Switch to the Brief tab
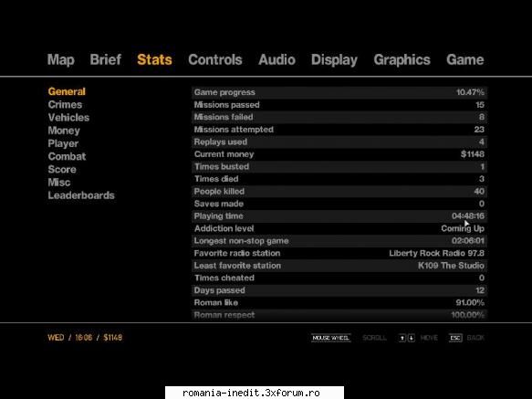 coord(106,59)
